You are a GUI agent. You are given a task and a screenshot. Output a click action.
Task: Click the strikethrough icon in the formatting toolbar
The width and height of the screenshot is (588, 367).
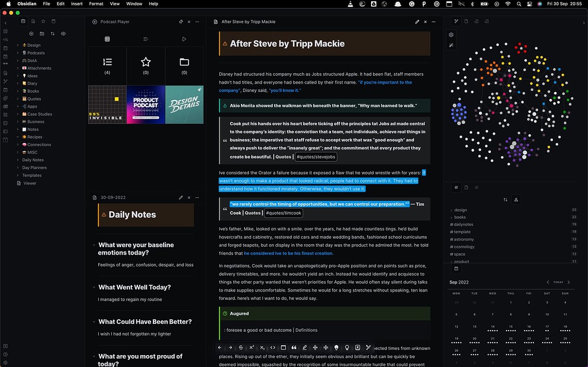(x=241, y=347)
